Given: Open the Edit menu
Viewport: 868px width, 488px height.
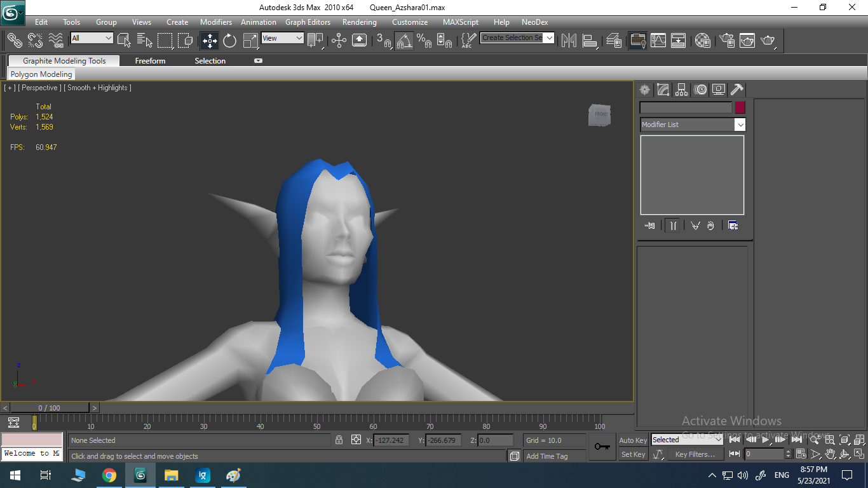Looking at the screenshot, I should pos(41,22).
